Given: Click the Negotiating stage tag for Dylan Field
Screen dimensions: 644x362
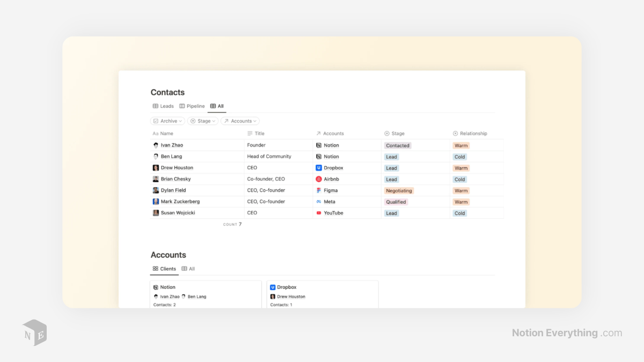Looking at the screenshot, I should tap(399, 191).
